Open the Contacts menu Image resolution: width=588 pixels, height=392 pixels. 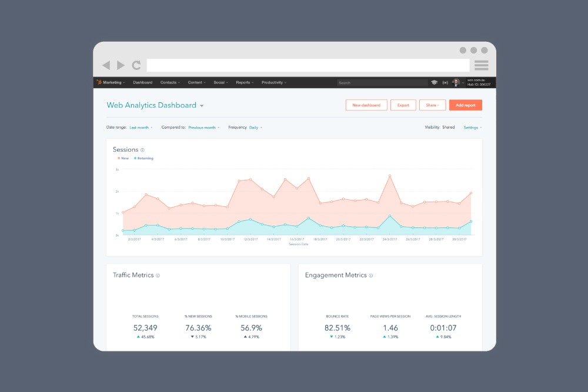coord(170,82)
